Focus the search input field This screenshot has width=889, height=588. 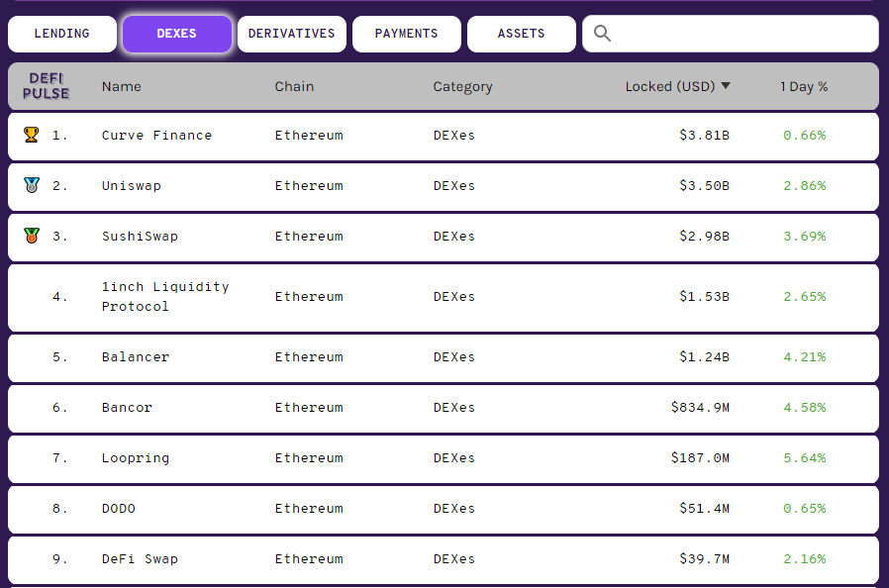(731, 34)
